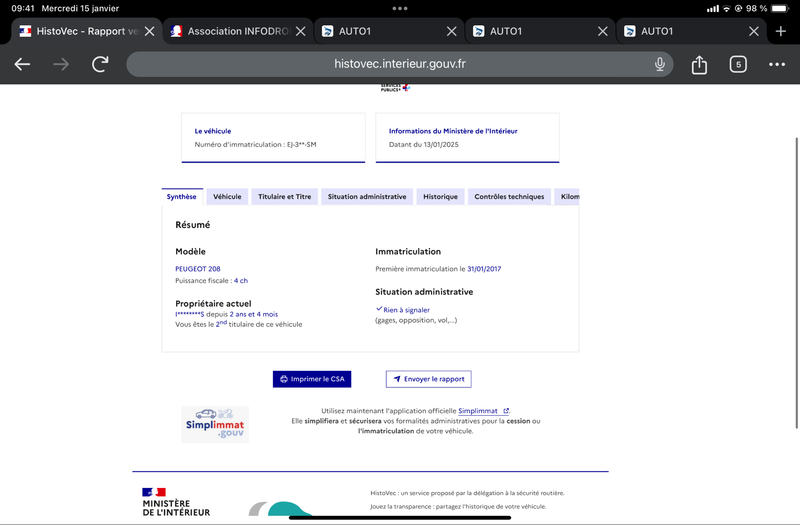
Task: Click the Simplimmat.gouv logo image
Action: 215,424
